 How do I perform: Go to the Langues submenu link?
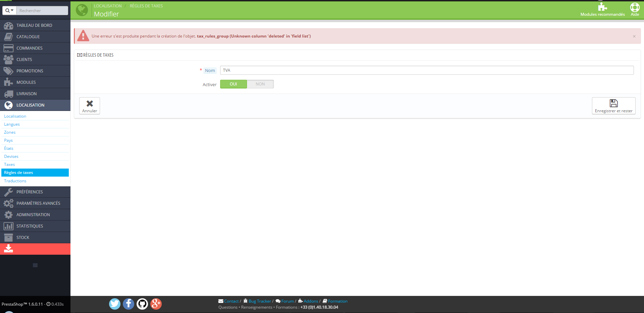tap(12, 124)
